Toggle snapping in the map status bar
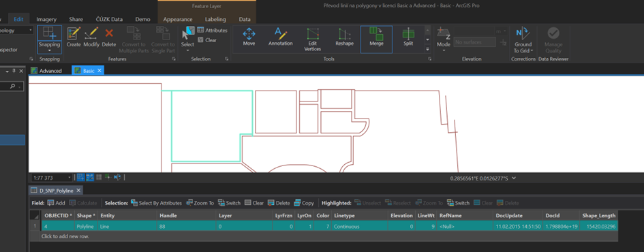The width and height of the screenshot is (644, 252). [80, 177]
